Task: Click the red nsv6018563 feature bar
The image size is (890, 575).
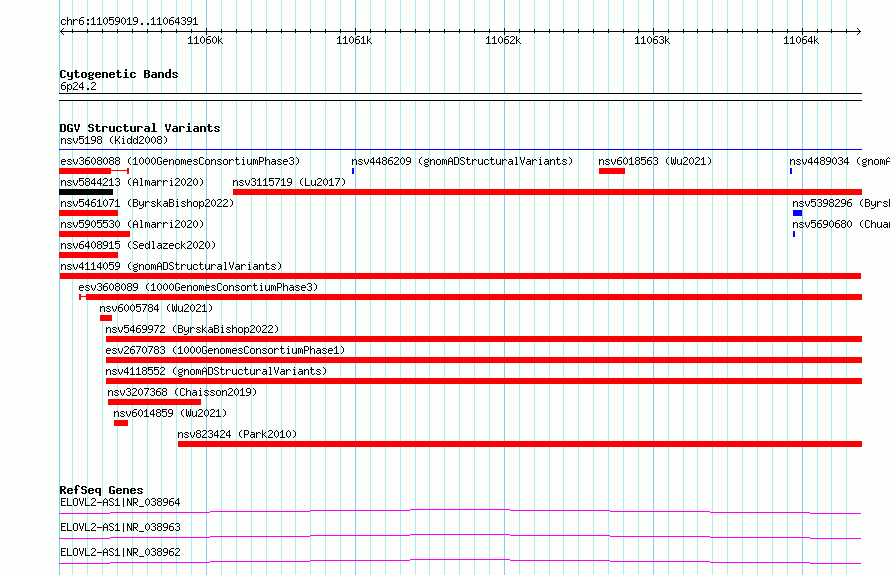Action: [x=612, y=171]
